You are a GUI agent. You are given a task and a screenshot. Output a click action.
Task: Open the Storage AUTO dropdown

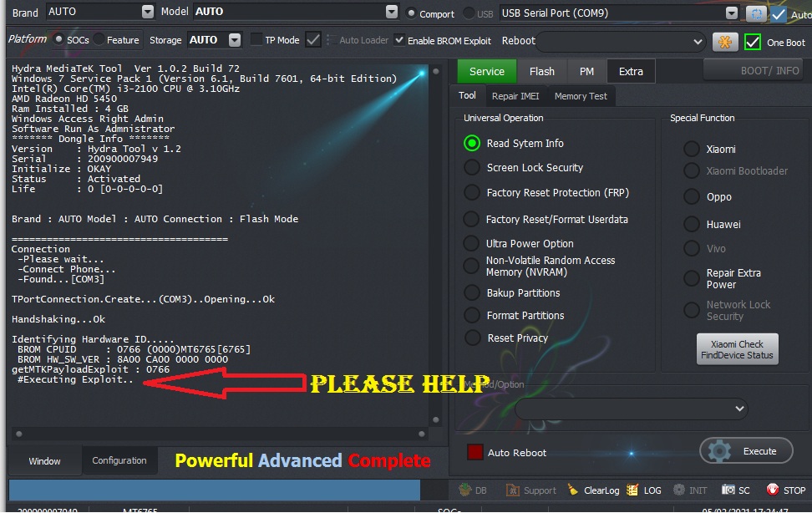click(x=235, y=40)
